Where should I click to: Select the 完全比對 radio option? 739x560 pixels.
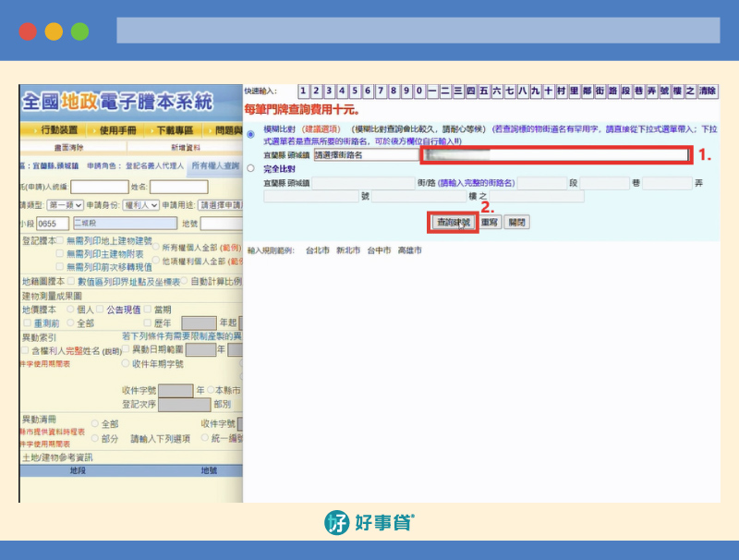[251, 169]
